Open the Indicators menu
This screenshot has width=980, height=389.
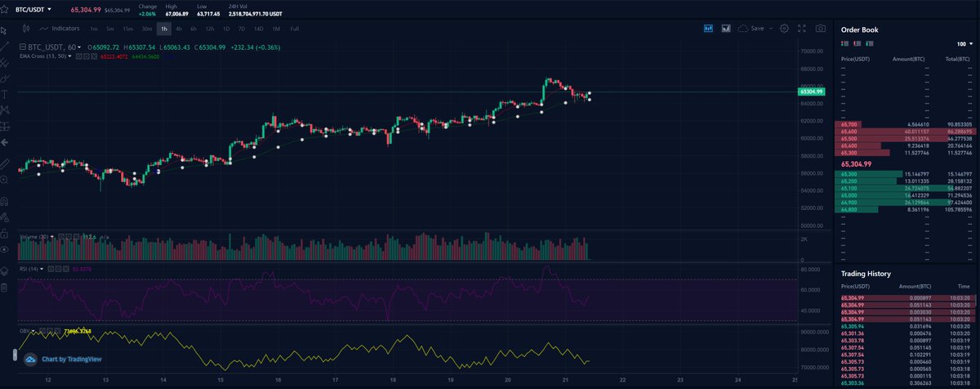click(x=60, y=29)
